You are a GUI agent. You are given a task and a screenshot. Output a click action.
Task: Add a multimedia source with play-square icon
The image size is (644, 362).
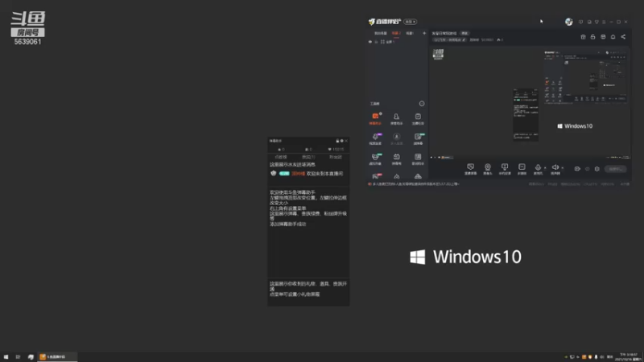pyautogui.click(x=522, y=169)
